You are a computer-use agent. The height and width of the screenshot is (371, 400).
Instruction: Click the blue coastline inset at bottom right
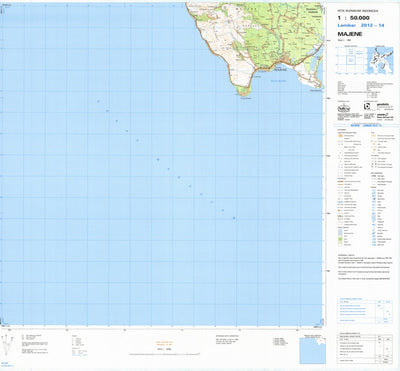312,350
